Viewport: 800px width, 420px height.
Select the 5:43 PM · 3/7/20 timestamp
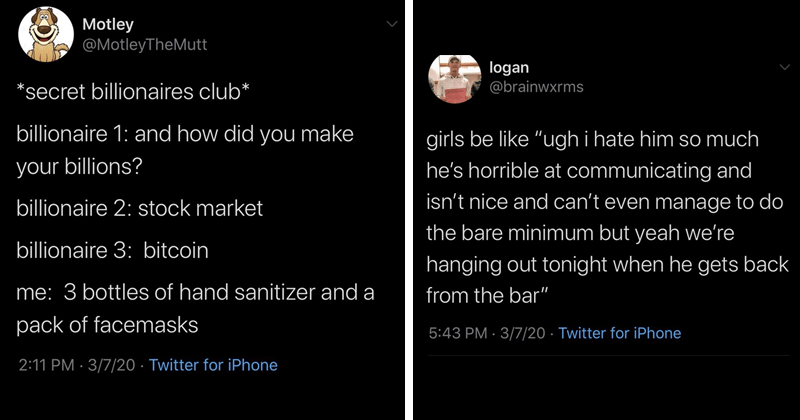[487, 333]
